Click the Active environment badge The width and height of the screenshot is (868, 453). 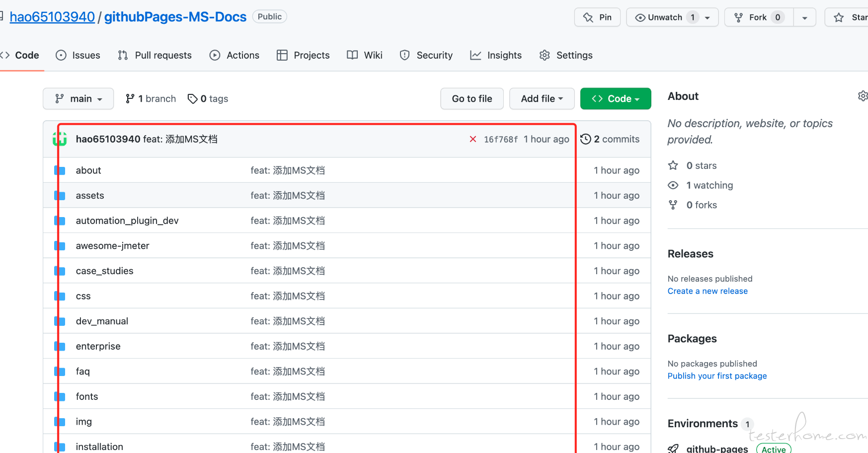pos(774,449)
